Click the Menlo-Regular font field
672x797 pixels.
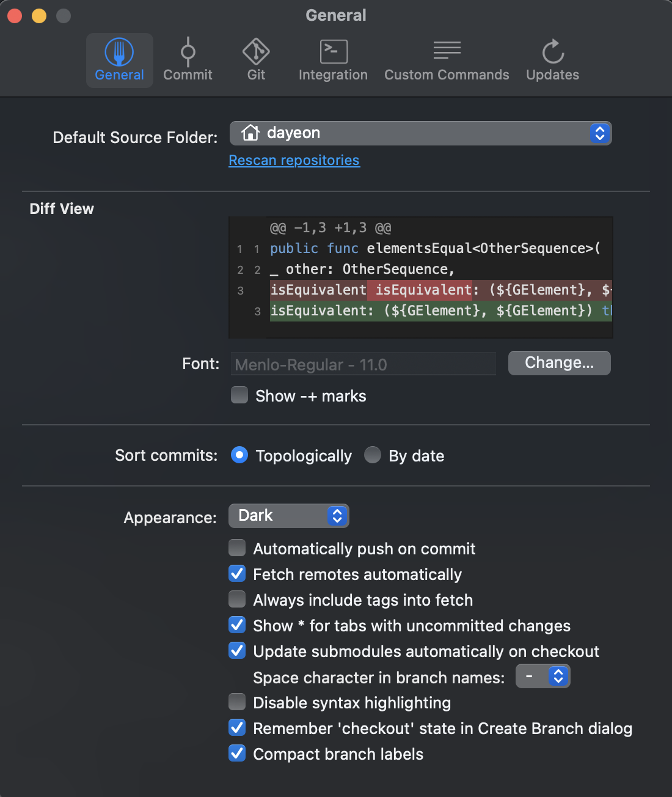tap(363, 364)
